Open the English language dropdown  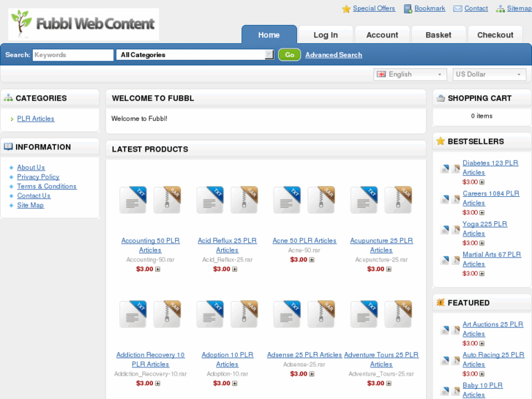point(410,75)
